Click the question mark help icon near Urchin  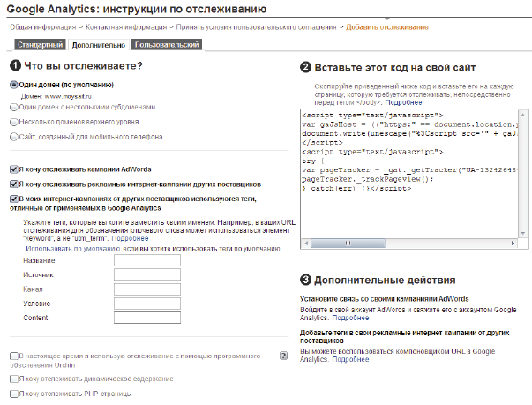pyautogui.click(x=284, y=356)
